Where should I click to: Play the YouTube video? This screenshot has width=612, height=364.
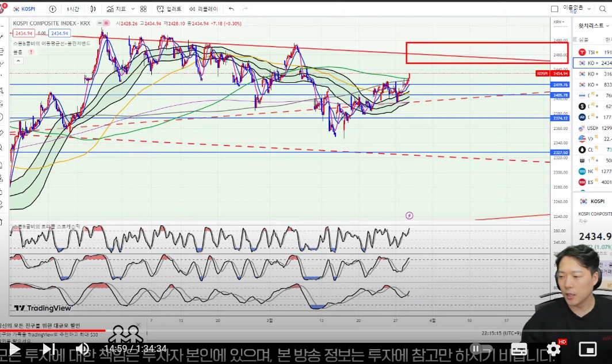pos(14,349)
